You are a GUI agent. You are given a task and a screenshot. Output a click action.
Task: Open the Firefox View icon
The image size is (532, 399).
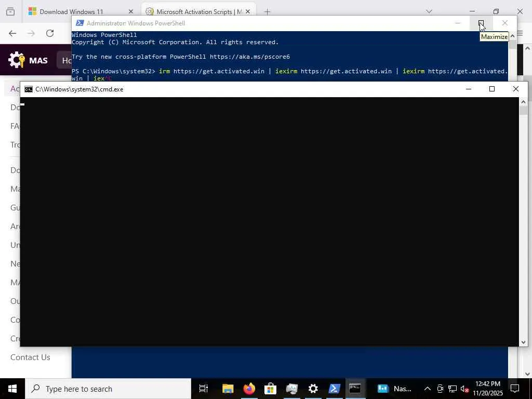coord(10,11)
